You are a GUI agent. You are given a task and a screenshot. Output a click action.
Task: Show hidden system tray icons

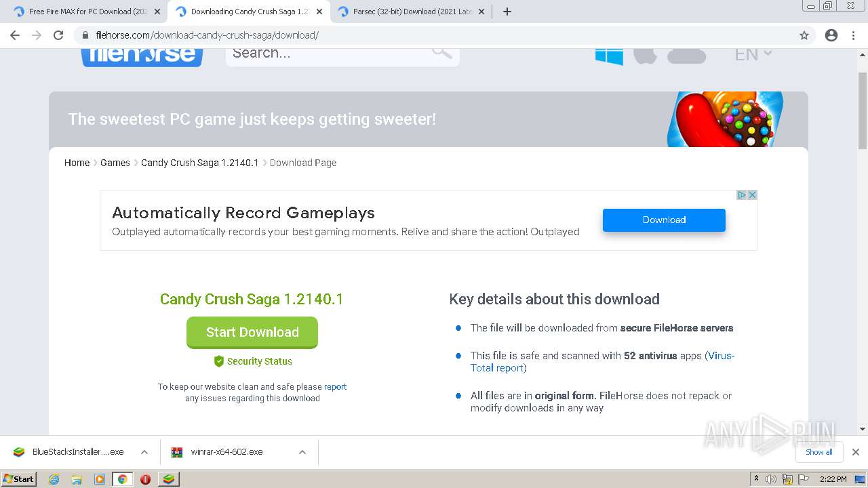pyautogui.click(x=756, y=479)
